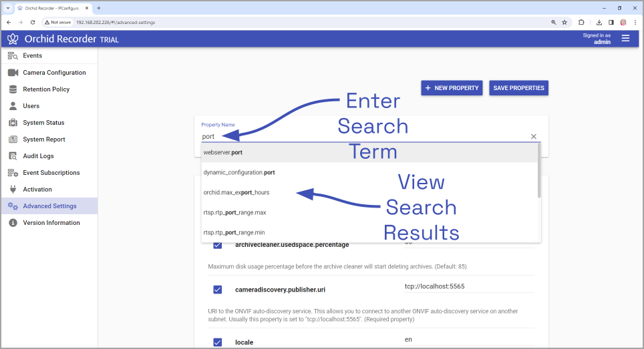
Task: Open a new browser tab
Action: (99, 8)
